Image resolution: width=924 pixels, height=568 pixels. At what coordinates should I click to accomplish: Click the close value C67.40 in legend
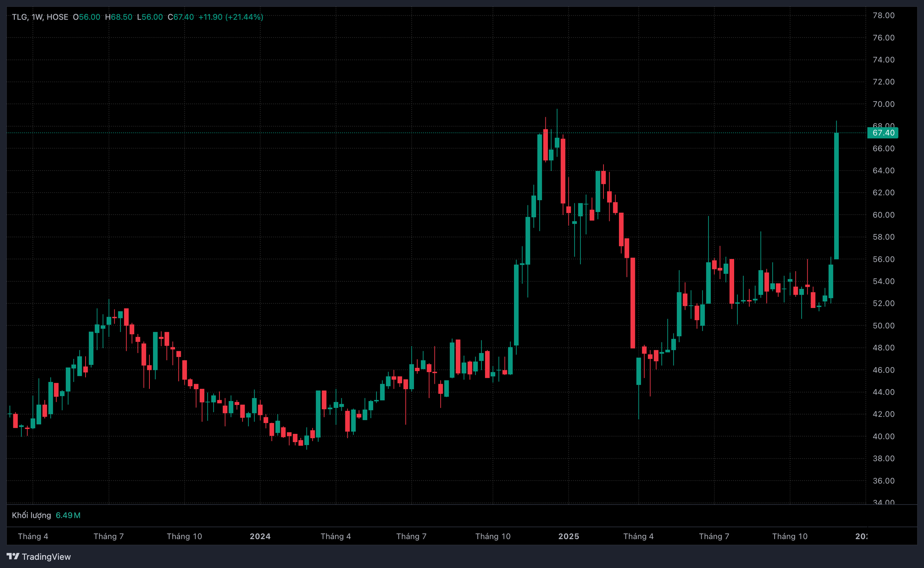[180, 17]
